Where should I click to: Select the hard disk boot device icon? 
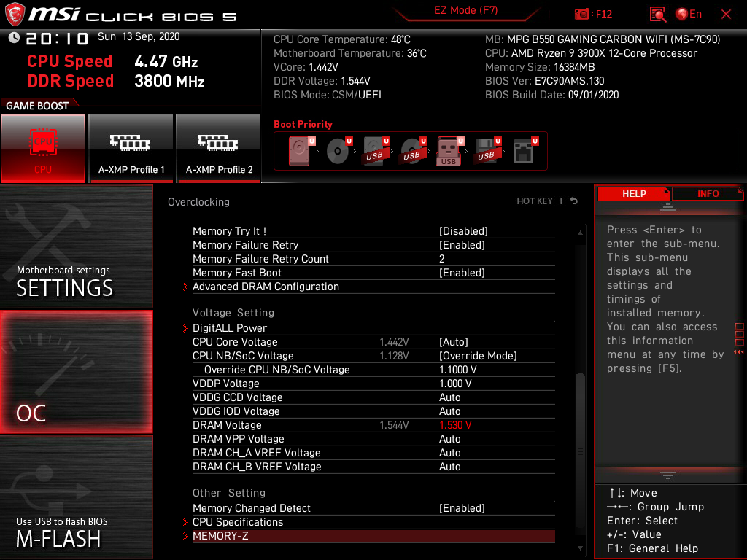tap(301, 151)
